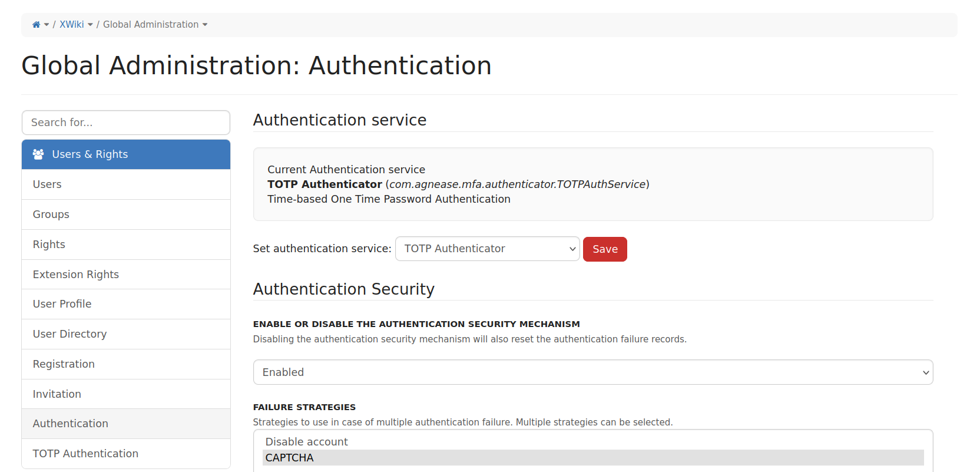This screenshot has width=980, height=472.
Task: Open Extension Rights settings
Action: click(x=126, y=275)
